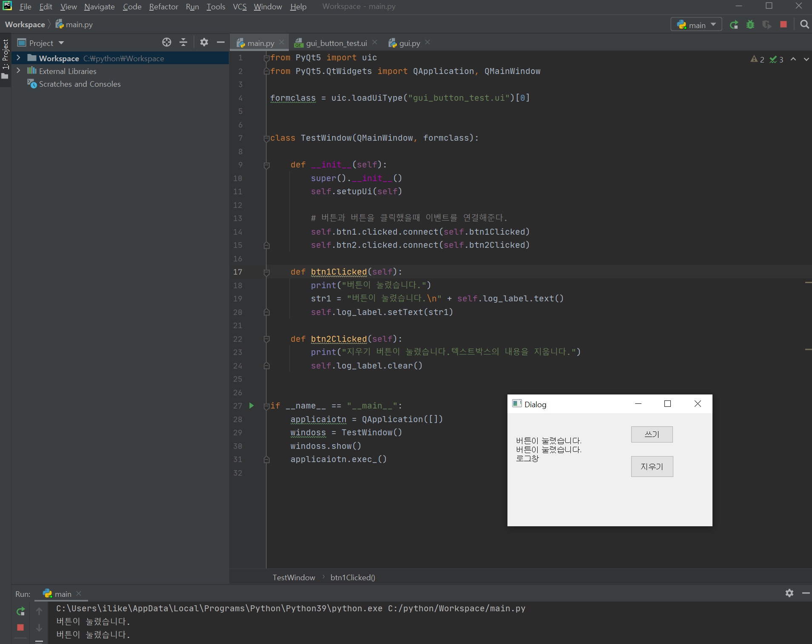Toggle code fold for TestWindow class

[x=267, y=138]
